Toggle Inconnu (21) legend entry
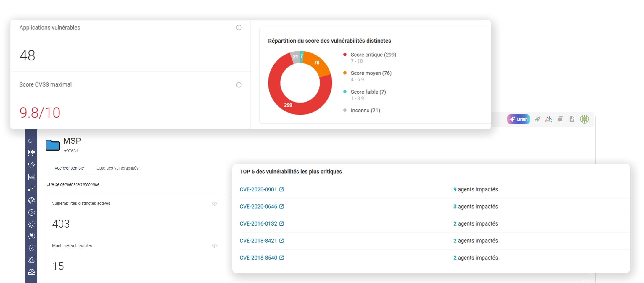 click(362, 110)
